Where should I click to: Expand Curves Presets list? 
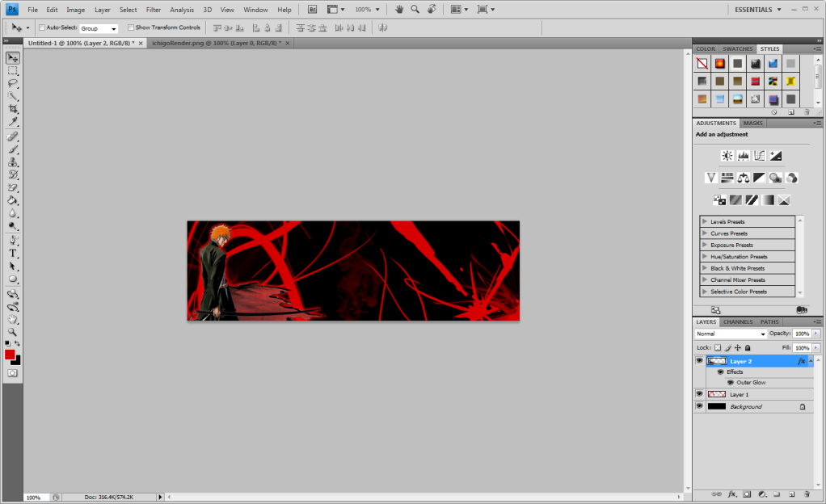tap(705, 233)
